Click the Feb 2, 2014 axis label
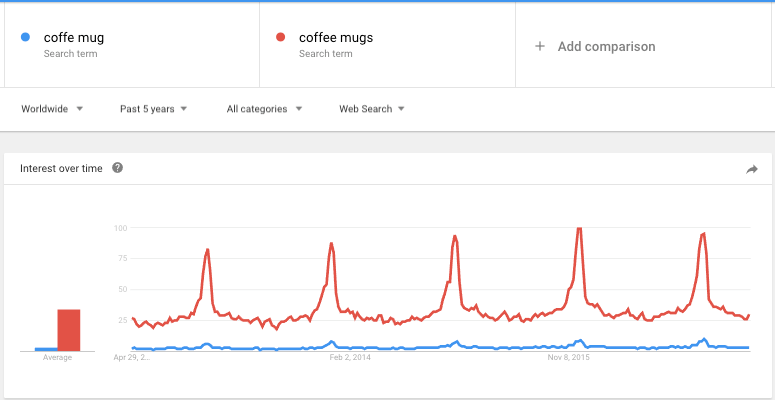 (350, 357)
